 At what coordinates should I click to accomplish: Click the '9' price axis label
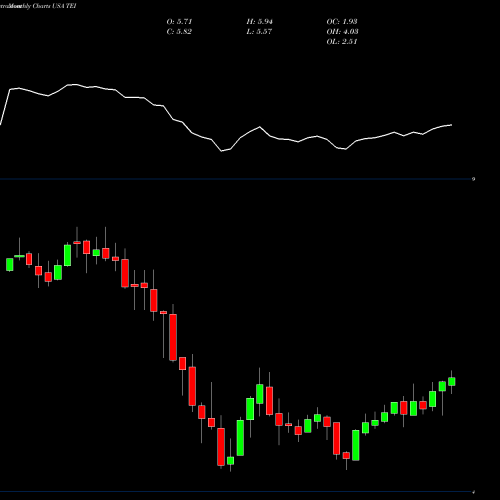474,179
